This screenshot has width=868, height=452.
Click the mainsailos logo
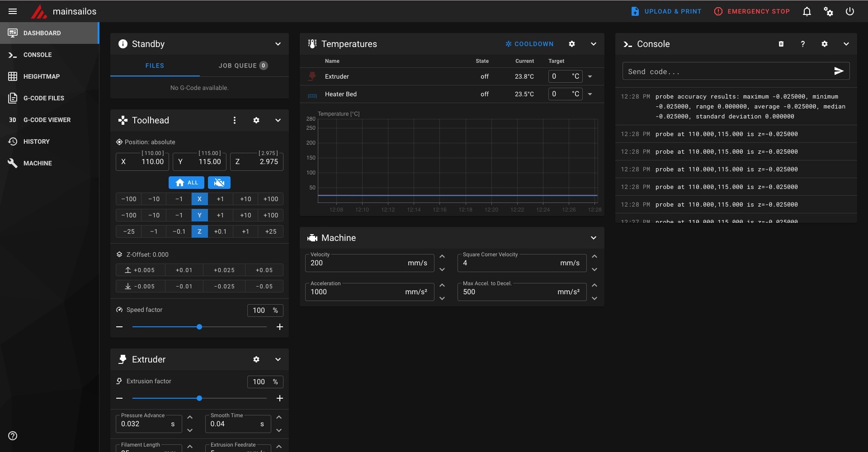[x=39, y=11]
